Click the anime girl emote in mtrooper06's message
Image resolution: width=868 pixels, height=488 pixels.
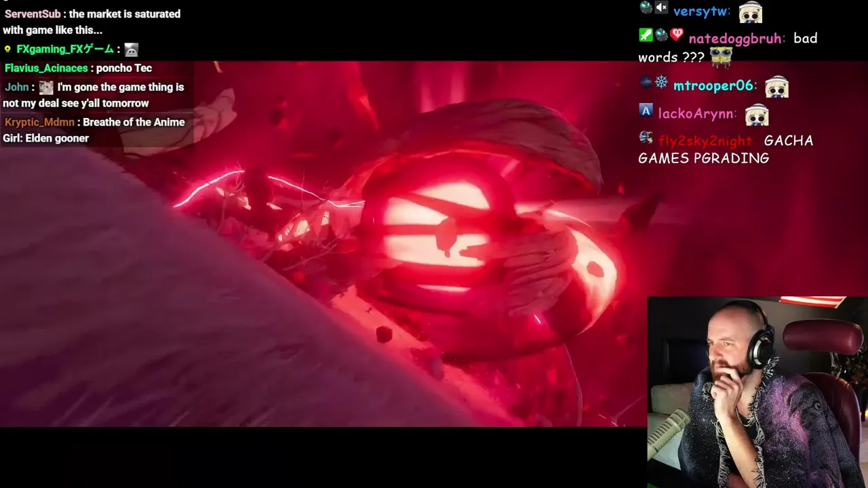pyautogui.click(x=776, y=87)
